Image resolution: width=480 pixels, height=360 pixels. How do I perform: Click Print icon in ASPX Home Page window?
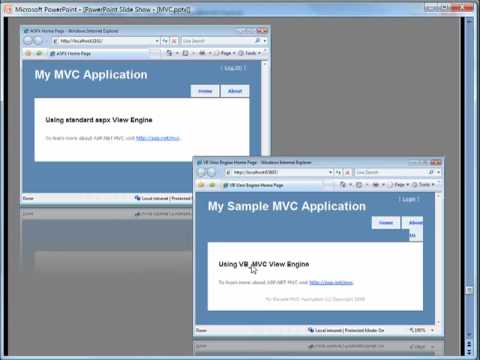click(x=202, y=53)
